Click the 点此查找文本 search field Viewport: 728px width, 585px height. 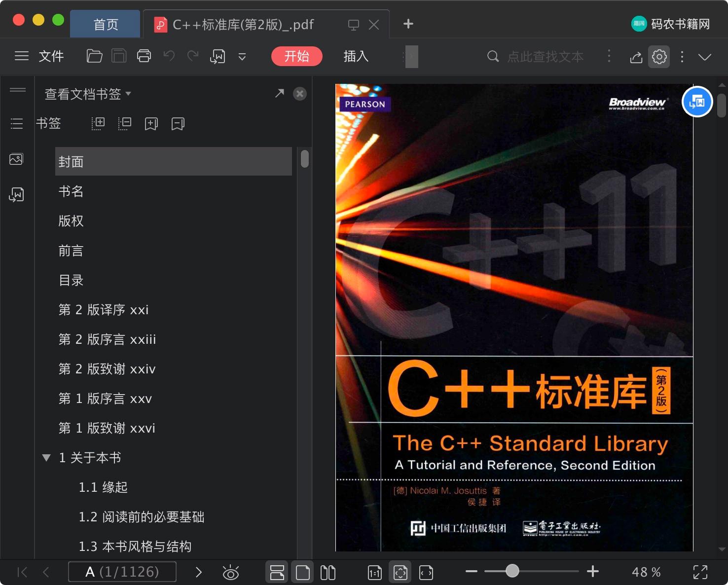[545, 57]
